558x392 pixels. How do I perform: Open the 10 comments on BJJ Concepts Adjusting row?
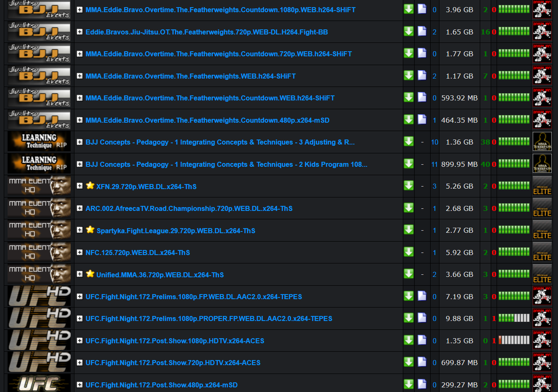[x=434, y=142]
